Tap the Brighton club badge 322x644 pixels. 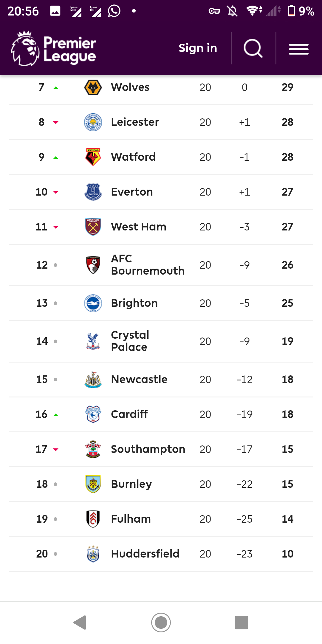pos(93,303)
